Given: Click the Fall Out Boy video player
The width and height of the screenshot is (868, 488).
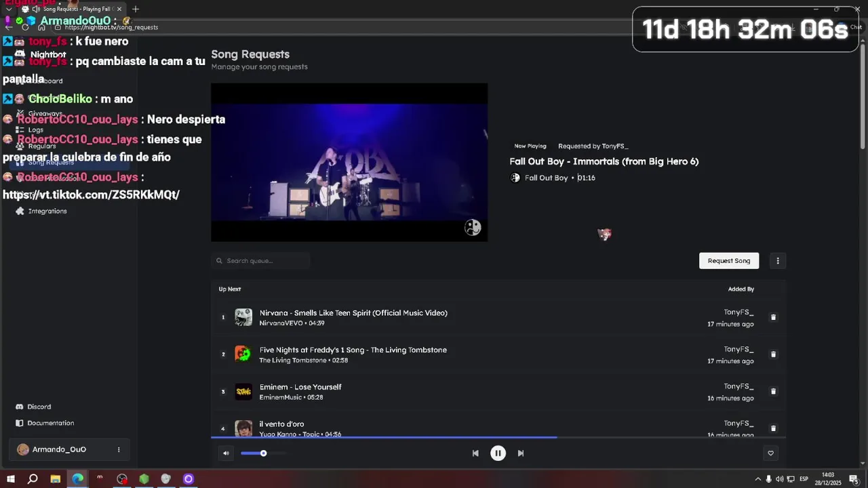Looking at the screenshot, I should 349,162.
